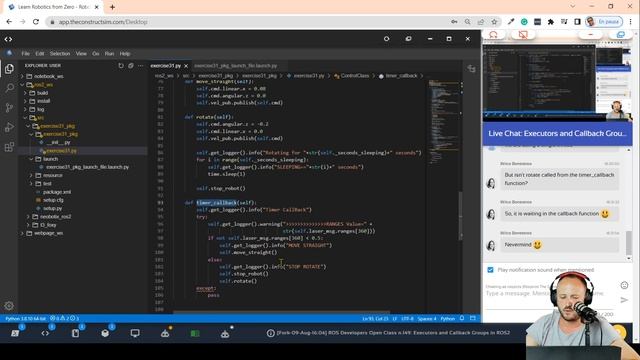Open Chrome extensions puzzle icon
This screenshot has height=360, width=640.
pyautogui.click(x=551, y=22)
